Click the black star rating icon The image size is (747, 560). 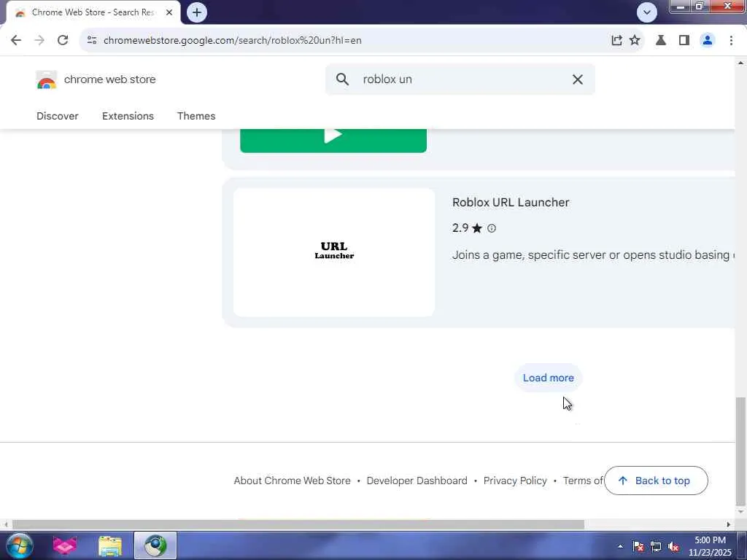477,228
